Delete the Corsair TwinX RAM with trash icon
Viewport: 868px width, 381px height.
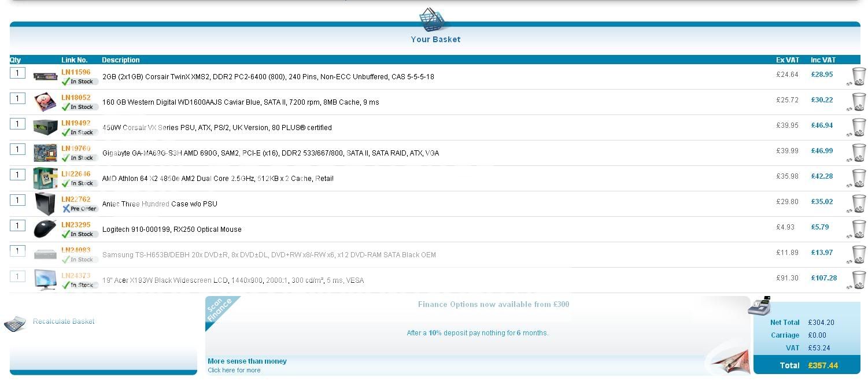[858, 76]
